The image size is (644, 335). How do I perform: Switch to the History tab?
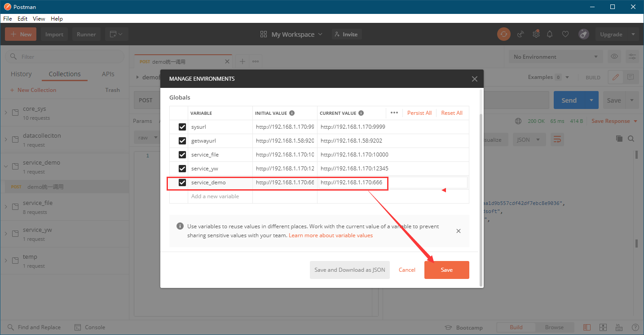(21, 74)
